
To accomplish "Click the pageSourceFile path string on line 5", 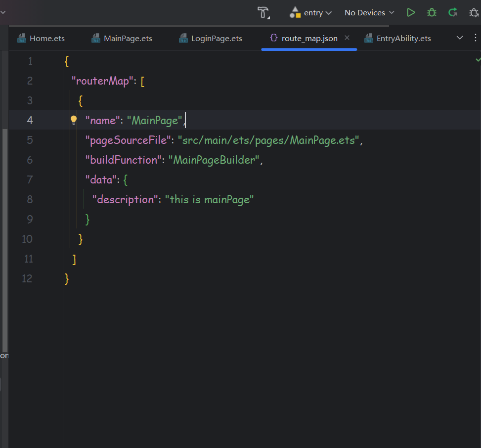I will [x=268, y=140].
